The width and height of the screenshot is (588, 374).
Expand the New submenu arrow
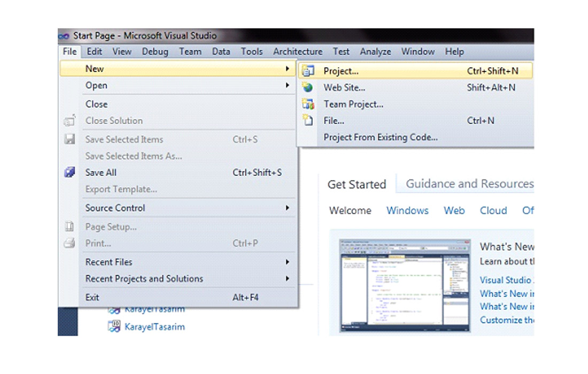point(287,68)
